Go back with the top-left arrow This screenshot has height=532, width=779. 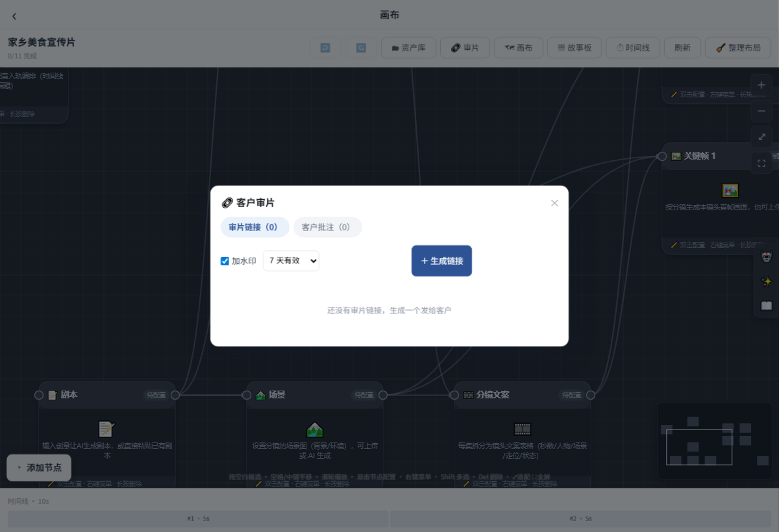[x=14, y=16]
